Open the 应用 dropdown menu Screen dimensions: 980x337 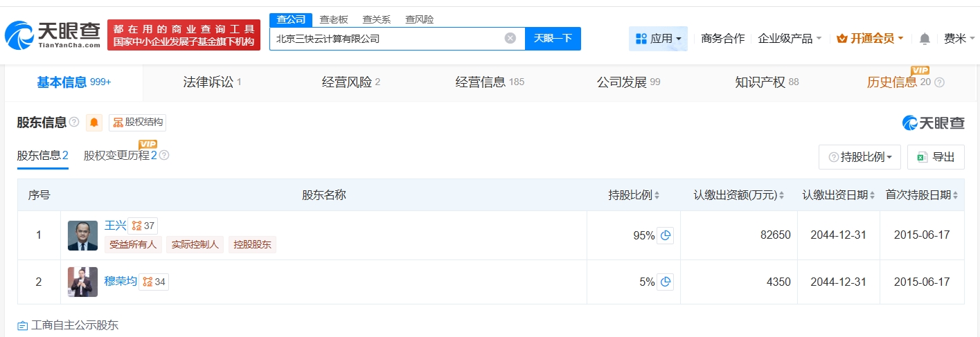[x=658, y=39]
